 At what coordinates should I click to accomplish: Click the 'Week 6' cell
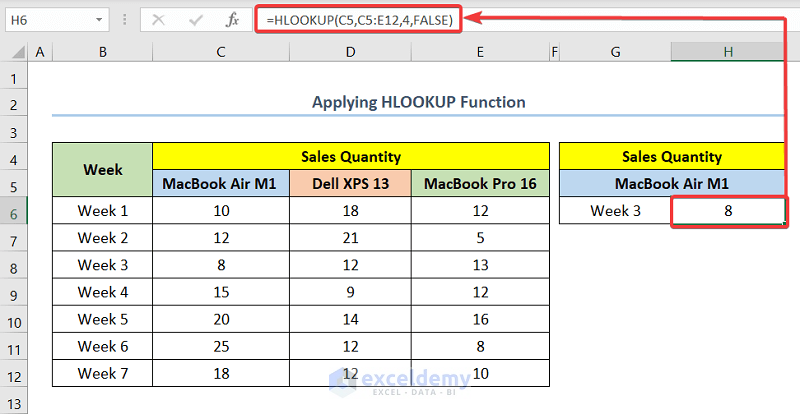pyautogui.click(x=103, y=346)
